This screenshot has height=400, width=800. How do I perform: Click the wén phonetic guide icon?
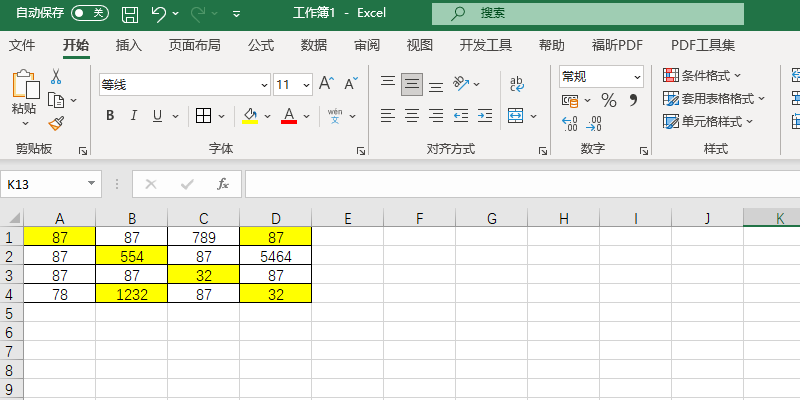pyautogui.click(x=335, y=116)
